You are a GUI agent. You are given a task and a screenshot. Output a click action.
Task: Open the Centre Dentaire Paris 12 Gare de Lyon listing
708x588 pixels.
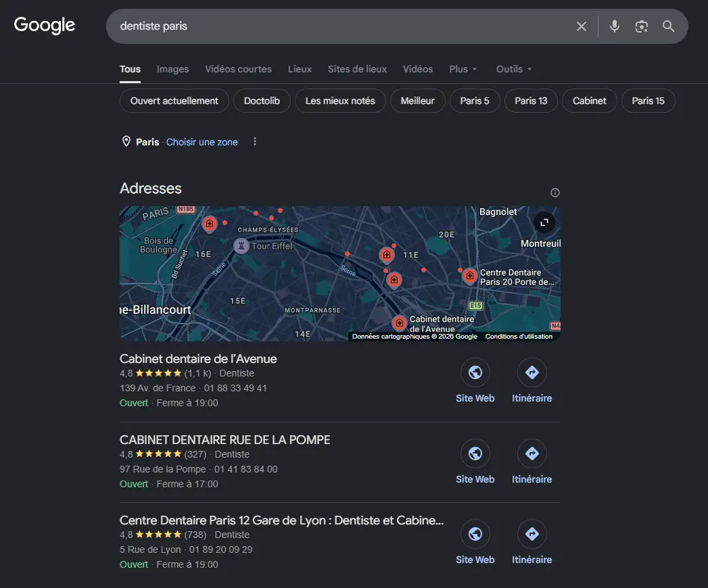point(281,520)
